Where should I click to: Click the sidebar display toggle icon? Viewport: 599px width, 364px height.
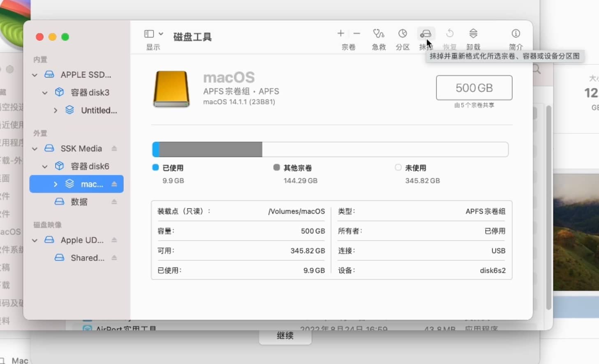[149, 34]
